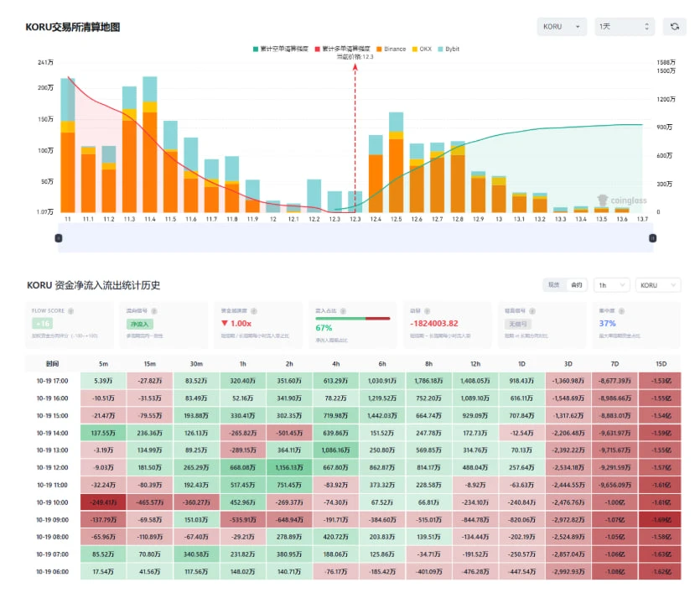
Task: Click the info icon on the 集中度 card
Action: coord(621,311)
